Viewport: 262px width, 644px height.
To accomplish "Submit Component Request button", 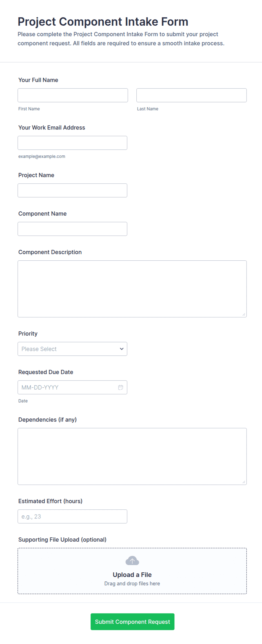I will [132, 622].
